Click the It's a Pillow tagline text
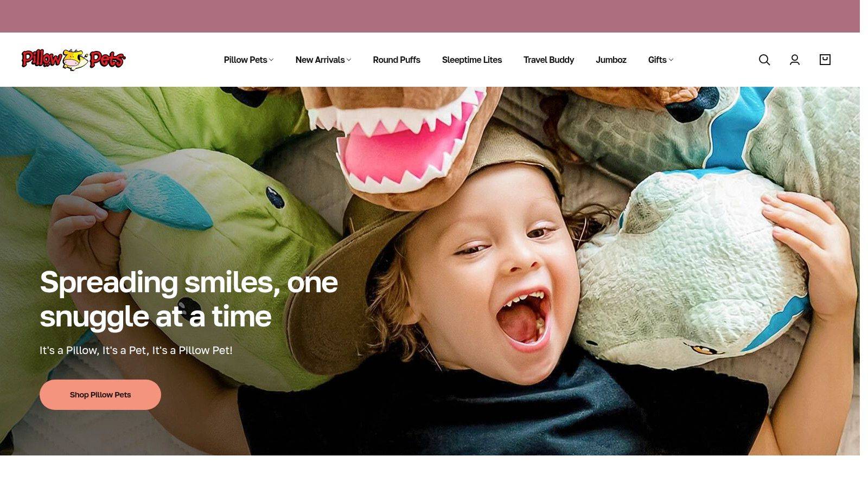Image resolution: width=868 pixels, height=488 pixels. point(136,350)
